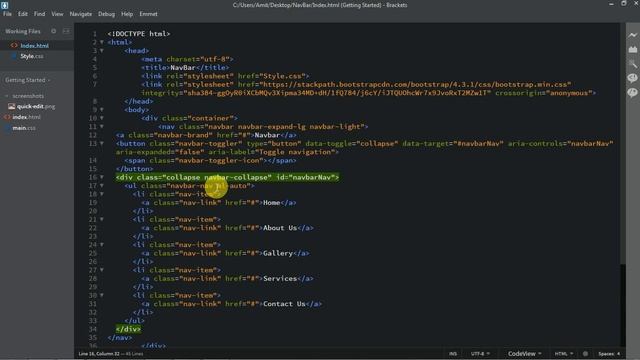This screenshot has width=640, height=360.
Task: Collapse the body block at line 9
Action: point(102,110)
